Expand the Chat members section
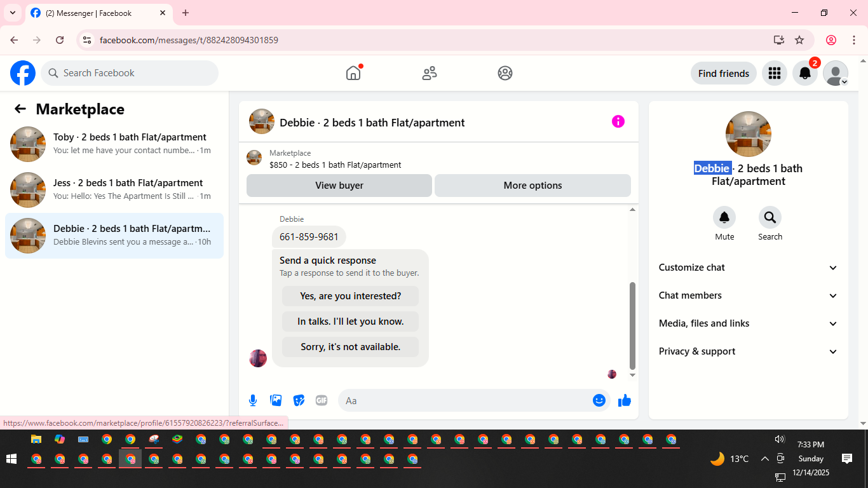868x488 pixels. (749, 295)
